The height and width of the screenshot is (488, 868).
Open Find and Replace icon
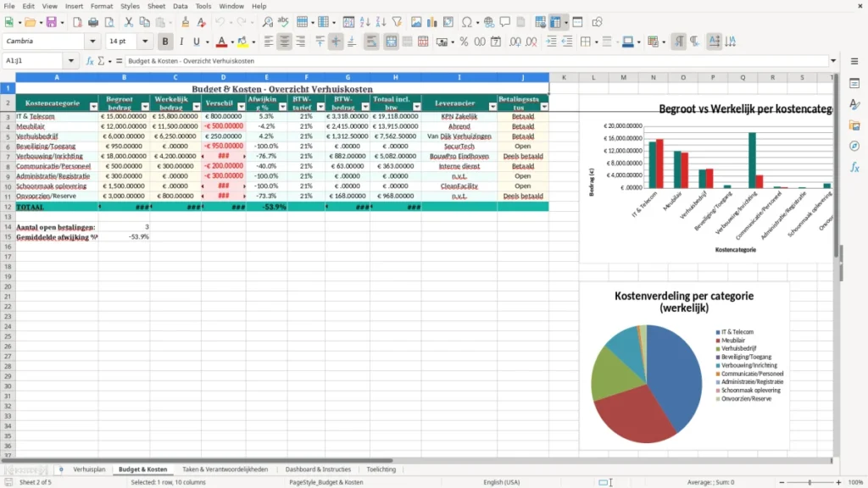[267, 22]
